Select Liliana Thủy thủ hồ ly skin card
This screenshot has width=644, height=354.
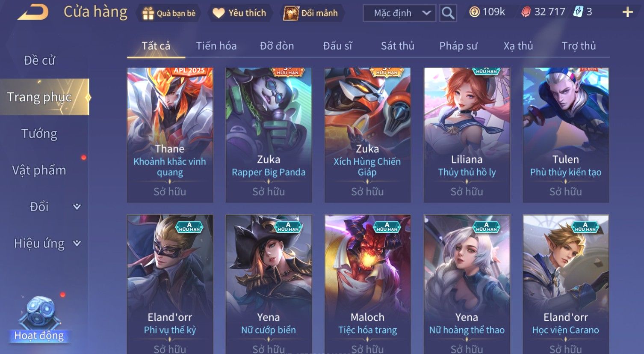click(x=467, y=135)
